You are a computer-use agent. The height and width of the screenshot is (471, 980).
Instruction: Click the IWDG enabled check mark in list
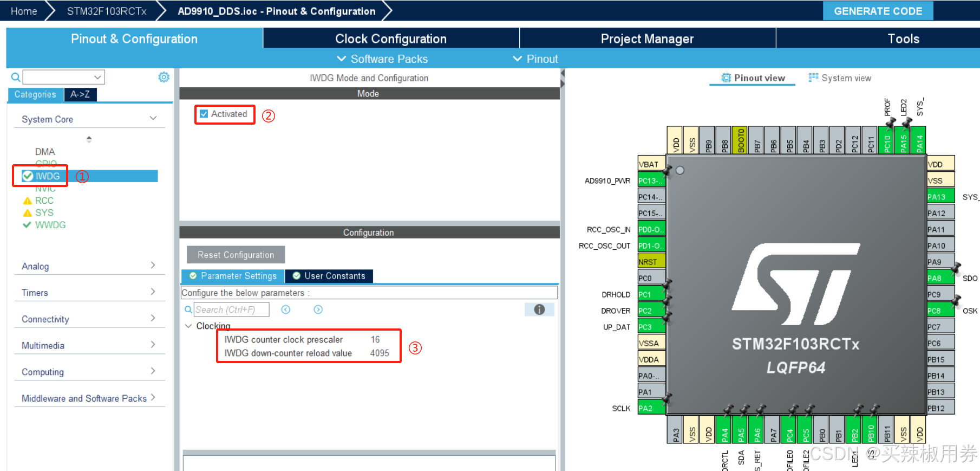pyautogui.click(x=28, y=176)
